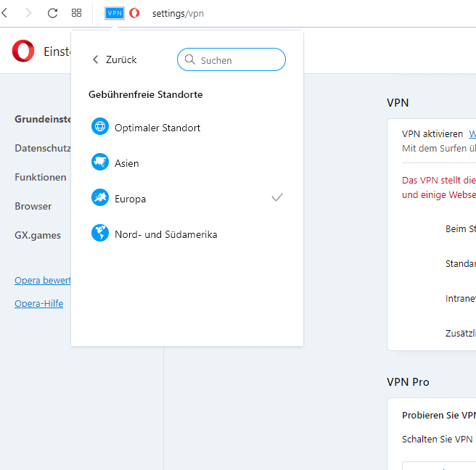Open Datenschutz section in sidebar
Screen dimensions: 476x470
[x=43, y=148]
